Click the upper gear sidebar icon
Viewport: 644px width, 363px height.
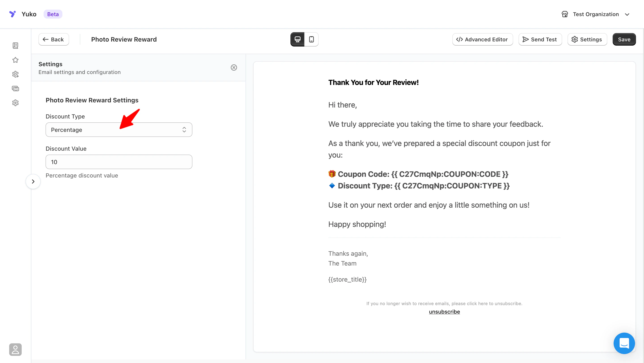click(x=15, y=74)
